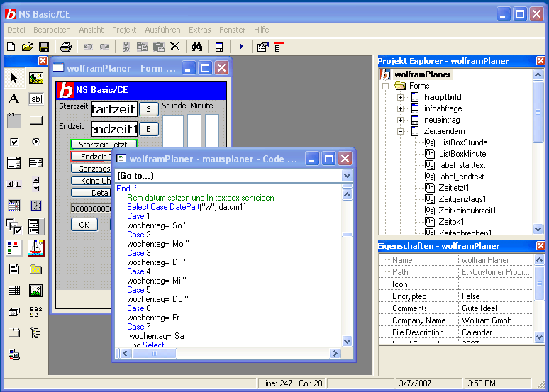
Task: Copy selection with the Copy toolbar icon
Action: (142, 47)
